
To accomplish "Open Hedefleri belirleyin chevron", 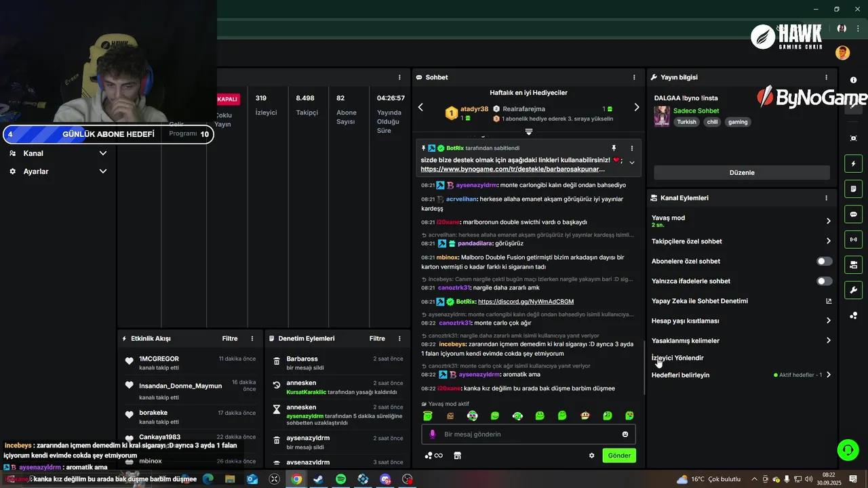I will tap(828, 375).
